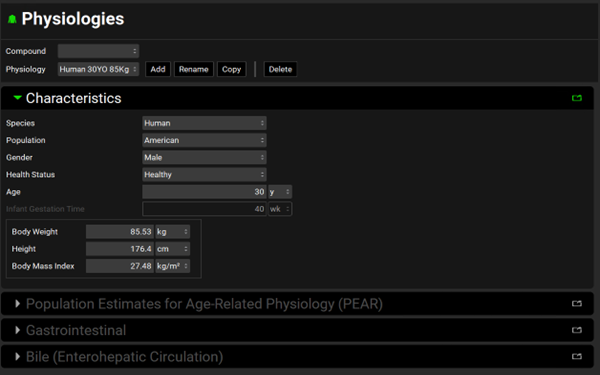600x375 pixels.
Task: Click the pop-out icon in Bile section header
Action: point(577,356)
